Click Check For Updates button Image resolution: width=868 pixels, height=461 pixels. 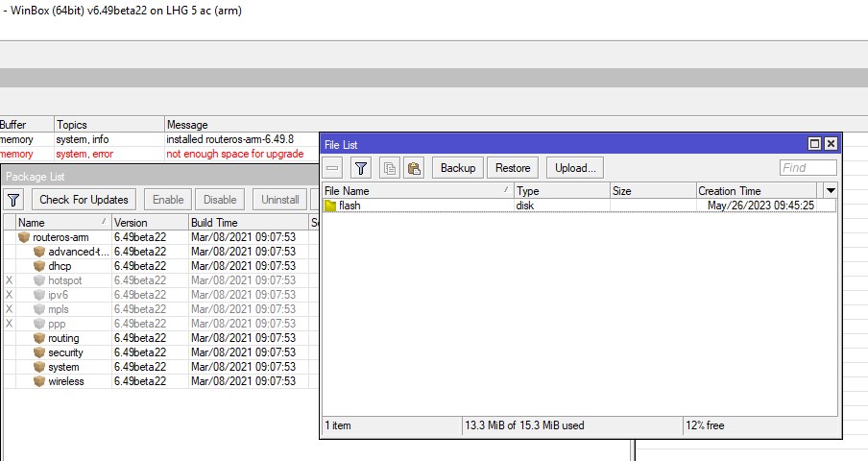(84, 199)
